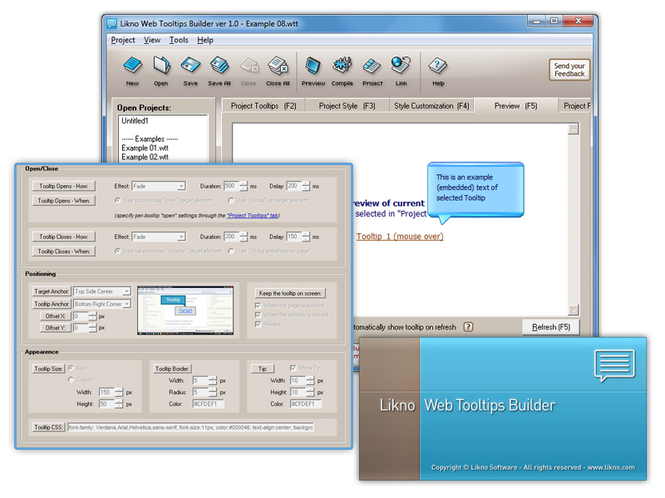The image size is (665, 498).
Task: Click the closing Delay 150 stepper
Action: (306, 237)
